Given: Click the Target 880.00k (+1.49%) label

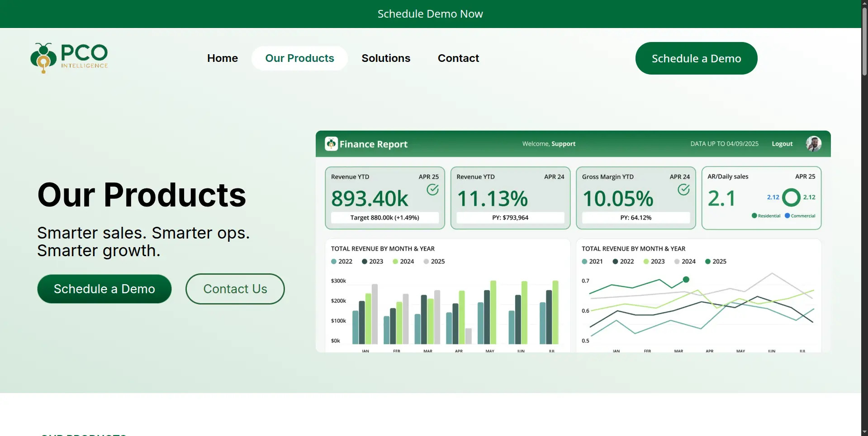Looking at the screenshot, I should coord(385,218).
